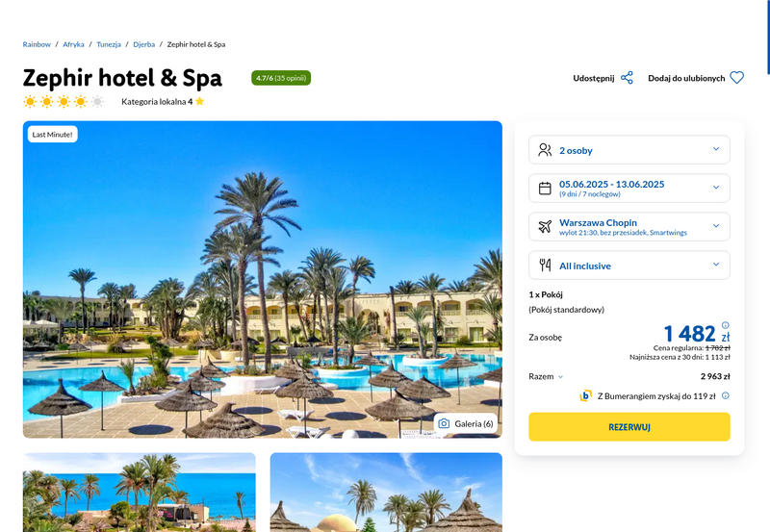The height and width of the screenshot is (532, 770).
Task: Click the yellow REZERWUJ button
Action: pyautogui.click(x=629, y=427)
